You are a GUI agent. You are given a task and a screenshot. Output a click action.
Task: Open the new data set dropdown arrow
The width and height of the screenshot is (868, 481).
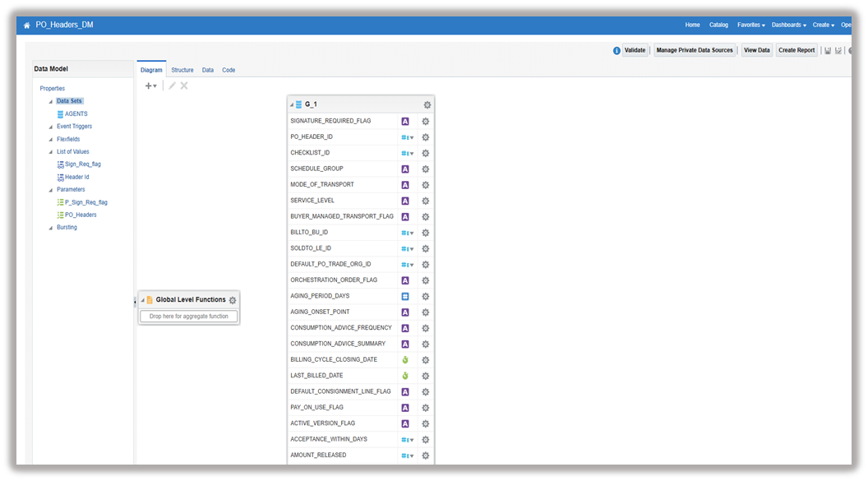coord(154,85)
